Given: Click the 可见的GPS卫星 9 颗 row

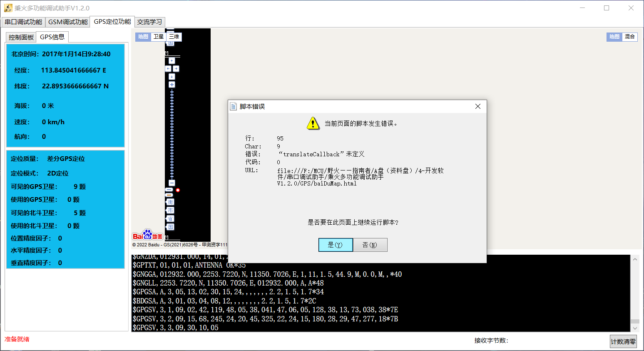Looking at the screenshot, I should [48, 187].
